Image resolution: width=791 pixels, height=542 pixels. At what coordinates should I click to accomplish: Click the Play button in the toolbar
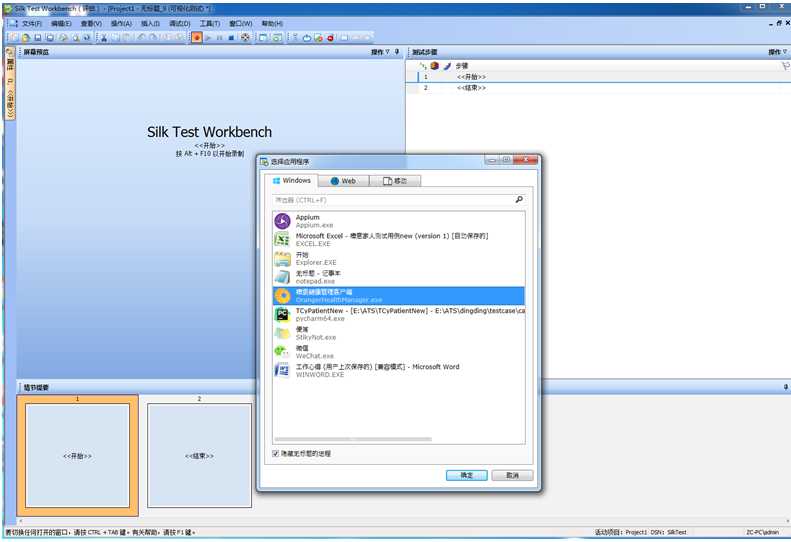pos(208,38)
